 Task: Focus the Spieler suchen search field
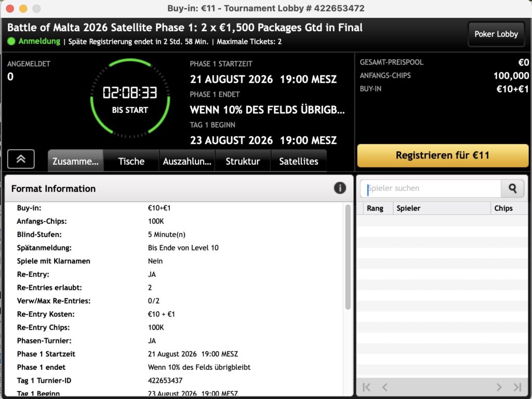[431, 188]
